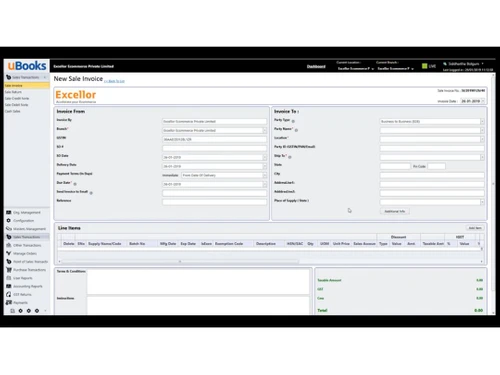Click GST Returns sidebar icon
Screen dimensions: 500x375
(9, 294)
